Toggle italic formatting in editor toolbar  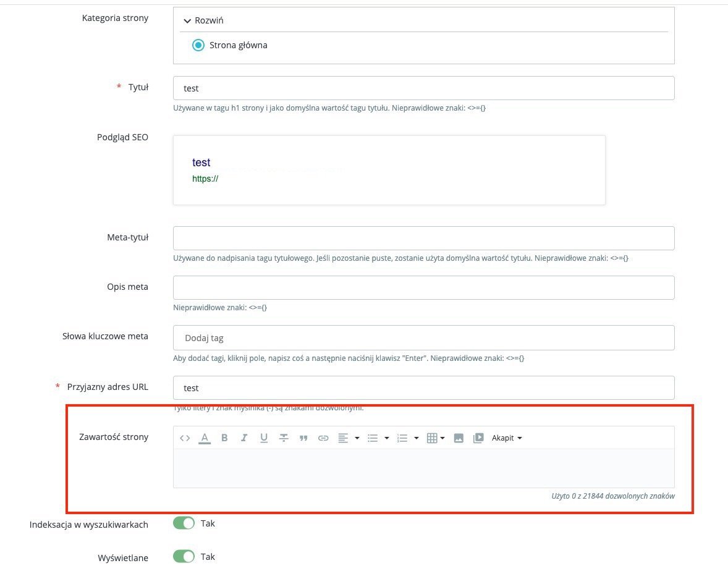click(244, 438)
